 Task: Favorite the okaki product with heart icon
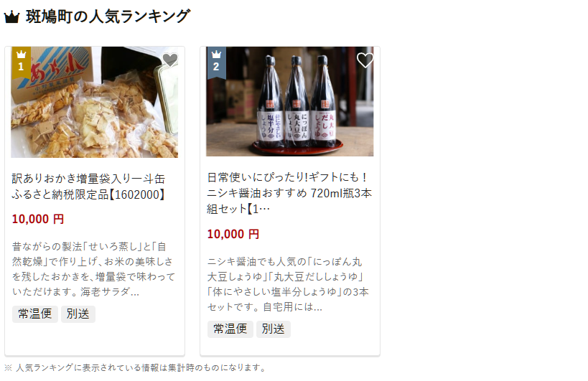[x=170, y=60]
